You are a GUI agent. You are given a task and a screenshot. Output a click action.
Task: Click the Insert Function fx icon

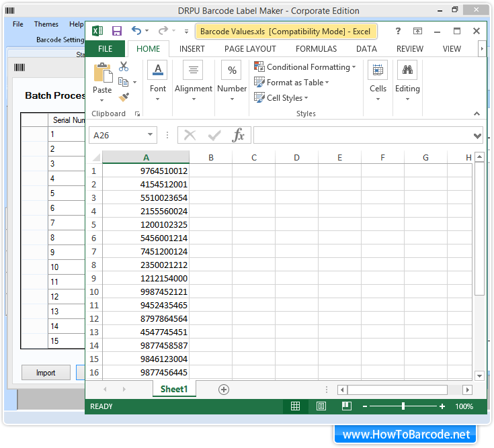point(238,136)
